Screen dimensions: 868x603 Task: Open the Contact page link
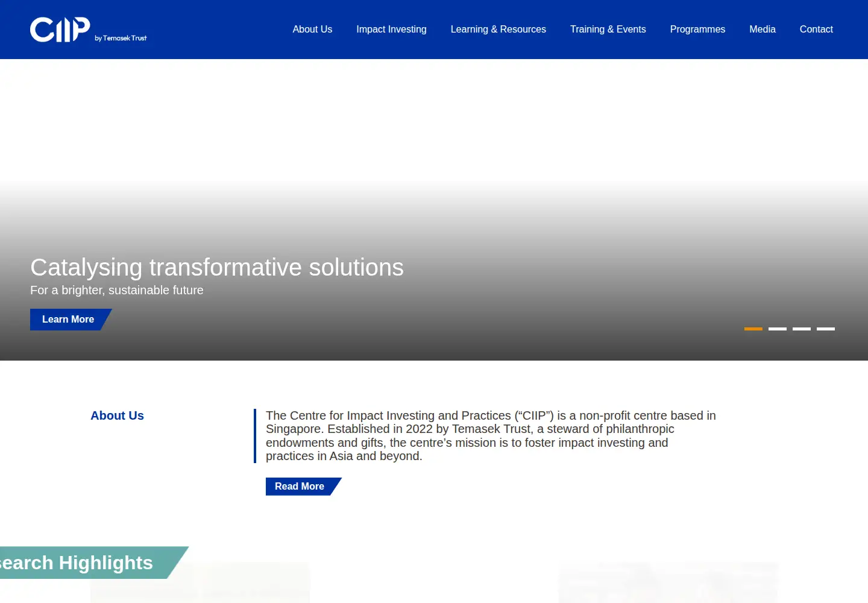coord(816,30)
